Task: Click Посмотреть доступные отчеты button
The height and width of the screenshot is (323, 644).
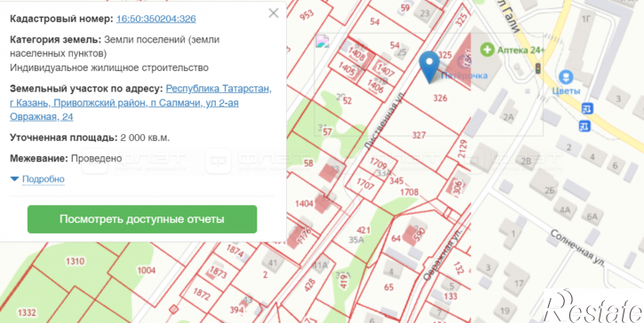Action: [142, 219]
